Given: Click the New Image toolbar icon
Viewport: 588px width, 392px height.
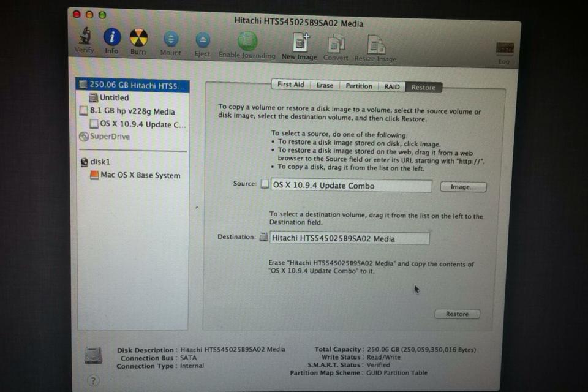Looking at the screenshot, I should 301,42.
